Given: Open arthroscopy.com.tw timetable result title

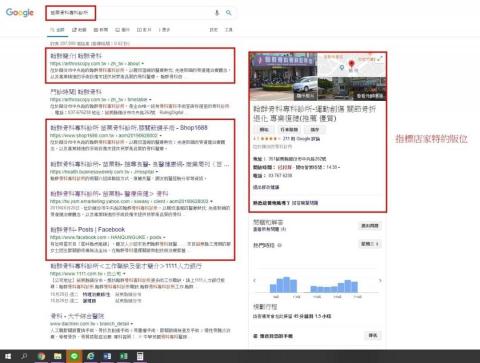Looking at the screenshot, I should [x=76, y=92].
